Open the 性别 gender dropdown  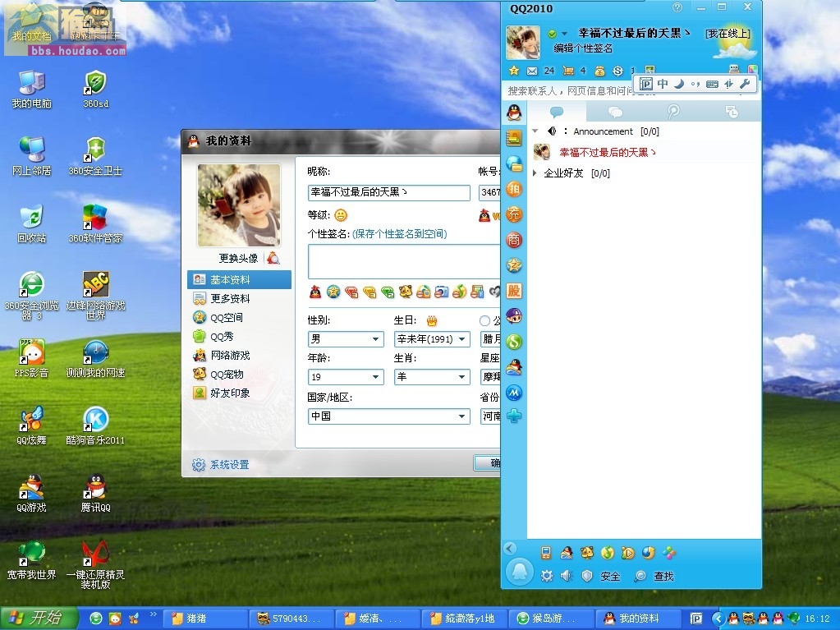pyautogui.click(x=346, y=339)
